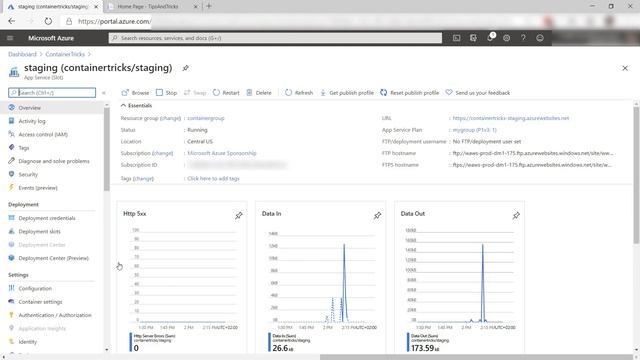Open the containergroup resource group link
Image resolution: width=640 pixels, height=360 pixels.
pyautogui.click(x=206, y=118)
